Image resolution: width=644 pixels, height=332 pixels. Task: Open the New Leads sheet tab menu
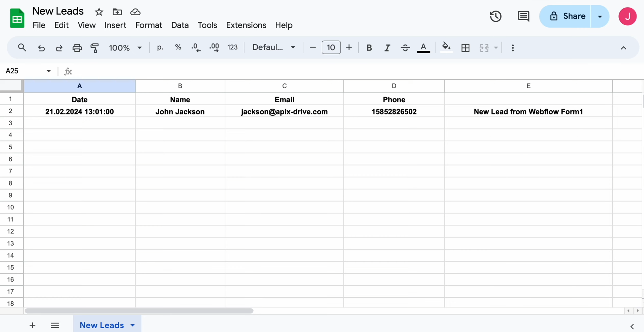click(x=132, y=325)
